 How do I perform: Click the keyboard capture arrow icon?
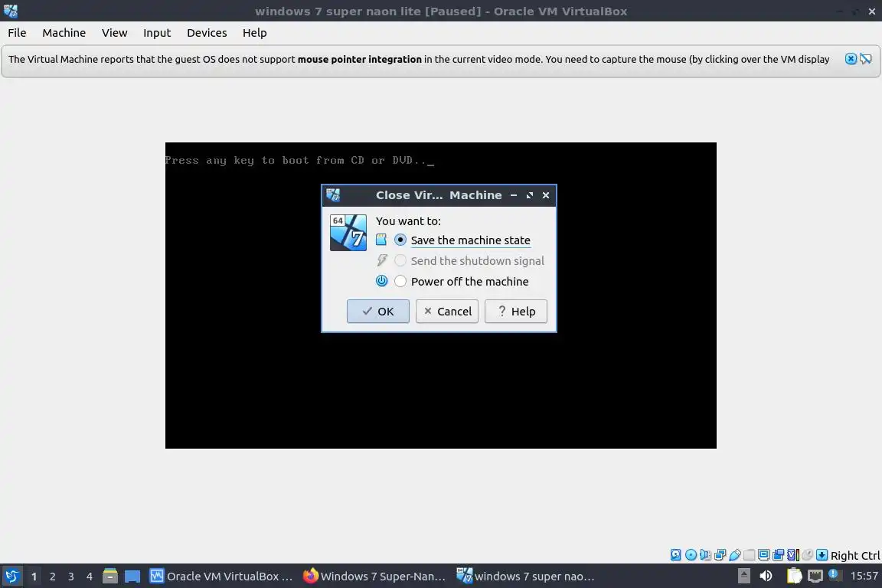(822, 555)
